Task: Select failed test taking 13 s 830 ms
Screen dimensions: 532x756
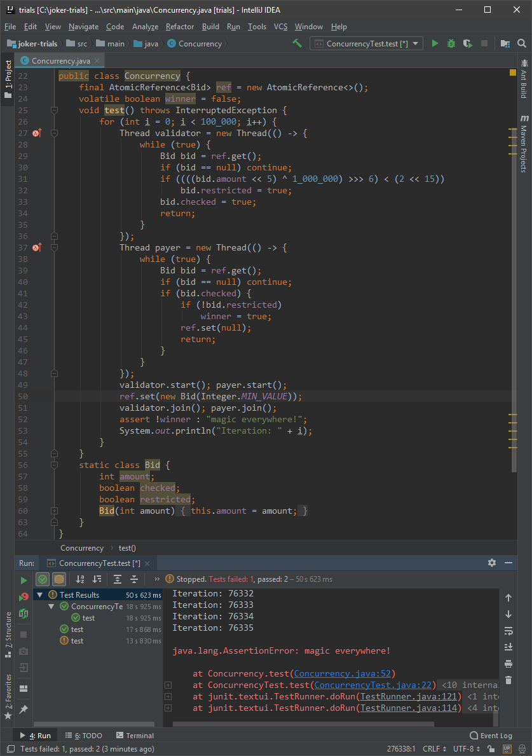Action: coord(77,641)
